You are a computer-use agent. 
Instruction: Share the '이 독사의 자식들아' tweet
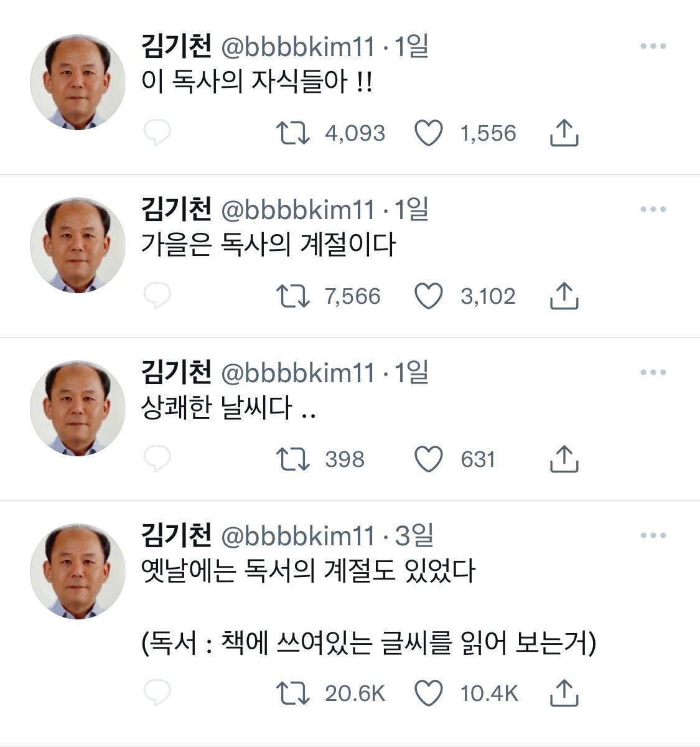(x=564, y=133)
